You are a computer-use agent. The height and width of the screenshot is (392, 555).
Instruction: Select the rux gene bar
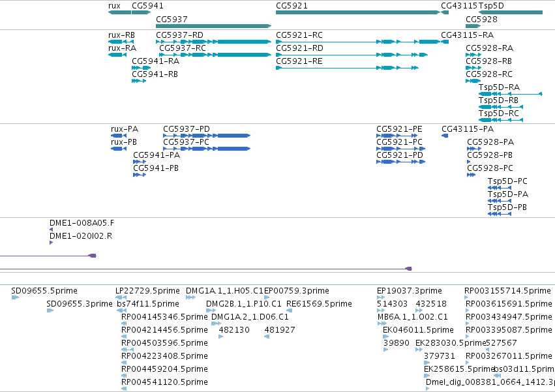click(119, 12)
